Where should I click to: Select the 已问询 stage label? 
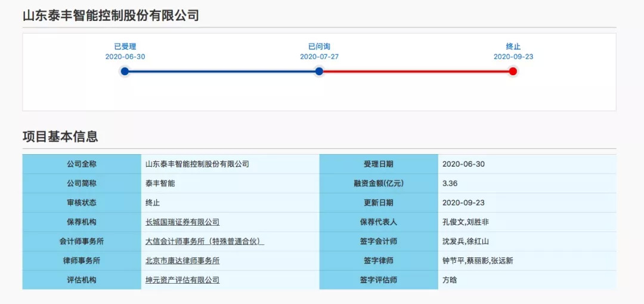pos(319,47)
